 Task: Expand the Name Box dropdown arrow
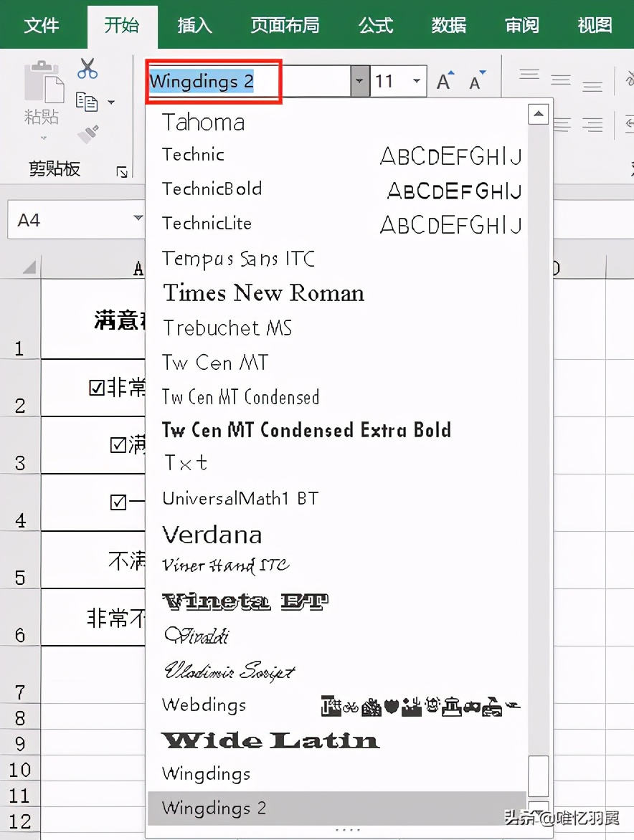click(138, 217)
